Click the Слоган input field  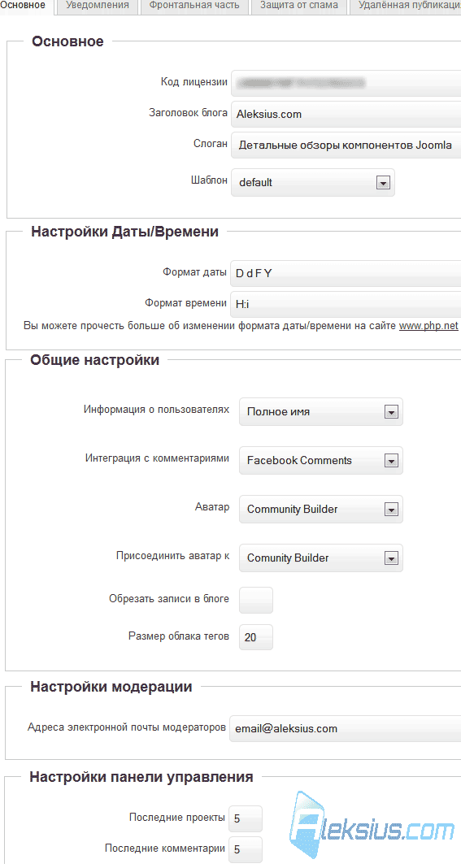click(x=346, y=145)
